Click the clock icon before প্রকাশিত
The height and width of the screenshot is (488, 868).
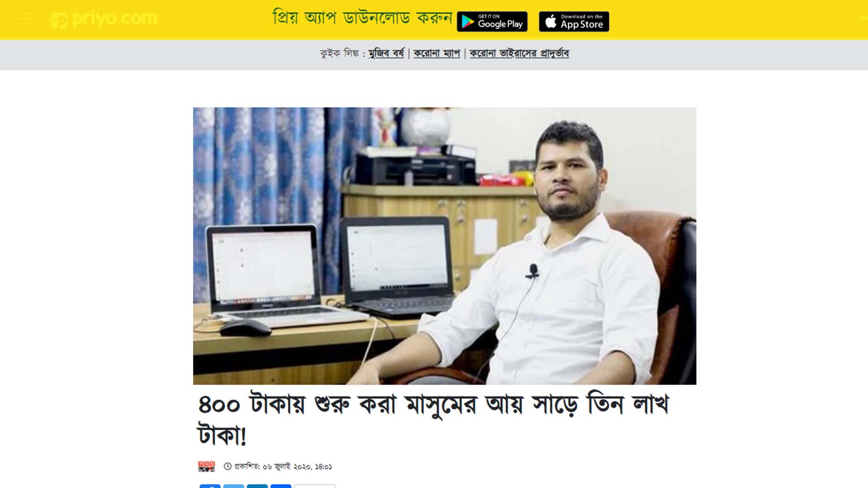[227, 466]
